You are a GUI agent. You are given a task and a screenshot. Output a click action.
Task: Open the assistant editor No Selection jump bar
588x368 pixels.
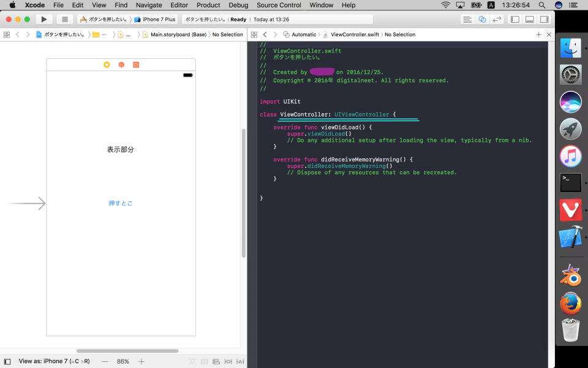pyautogui.click(x=400, y=34)
